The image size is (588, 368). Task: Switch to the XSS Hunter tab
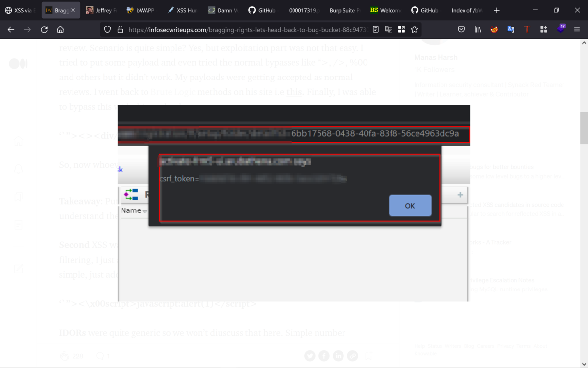point(182,10)
